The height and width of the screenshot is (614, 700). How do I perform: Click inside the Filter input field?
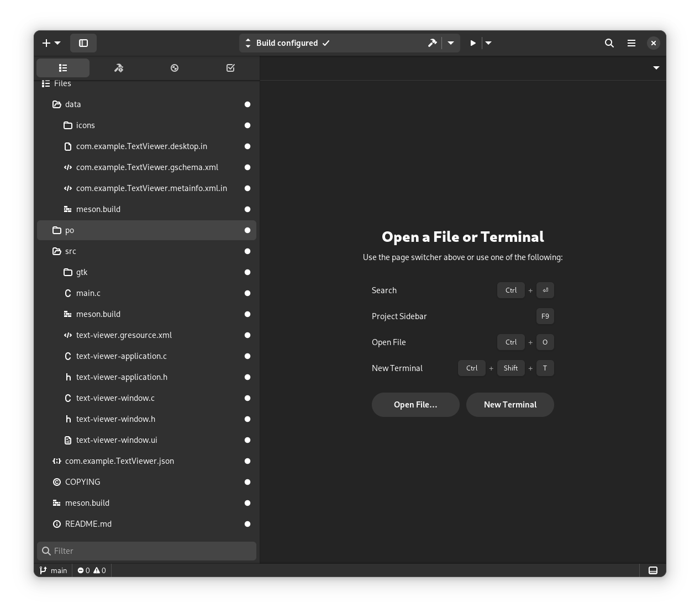click(146, 551)
